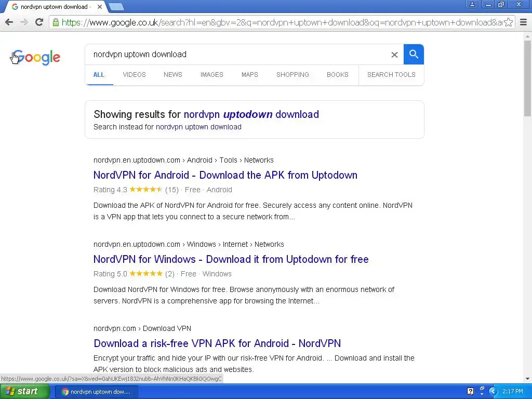This screenshot has height=399, width=532.
Task: Switch to the Books search tab
Action: pyautogui.click(x=338, y=75)
